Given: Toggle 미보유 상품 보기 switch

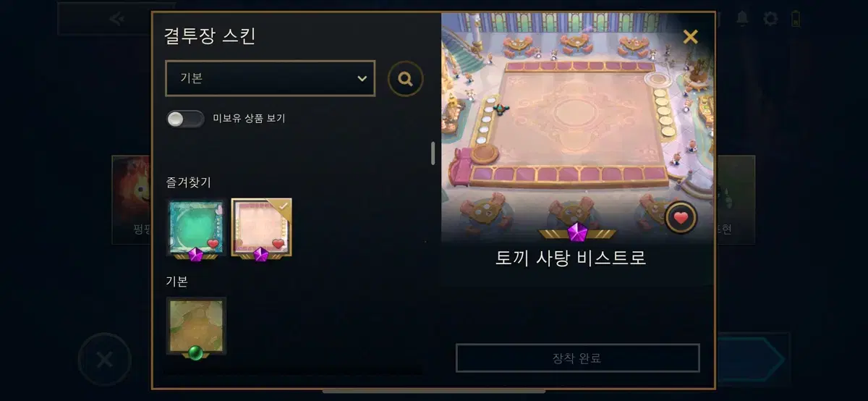Looking at the screenshot, I should 185,119.
